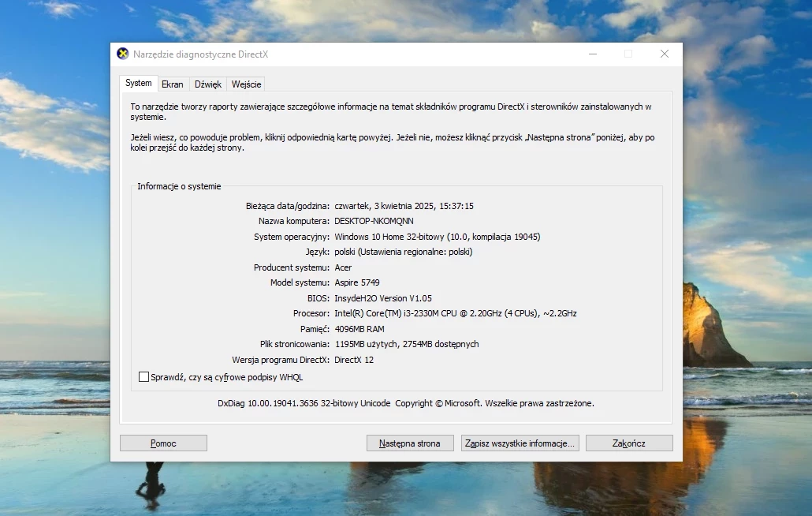Viewport: 812px width, 516px height.
Task: Select the Wejście tab
Action: [247, 84]
